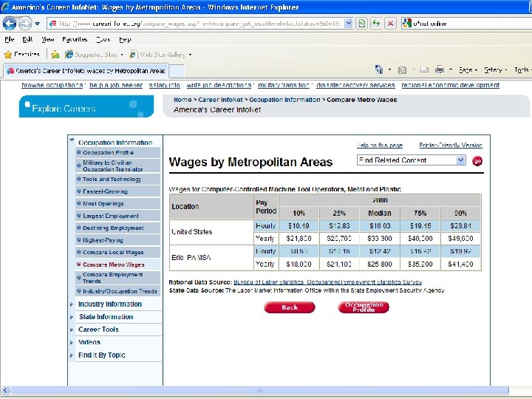Expand the Industry Information section

[x=72, y=304]
